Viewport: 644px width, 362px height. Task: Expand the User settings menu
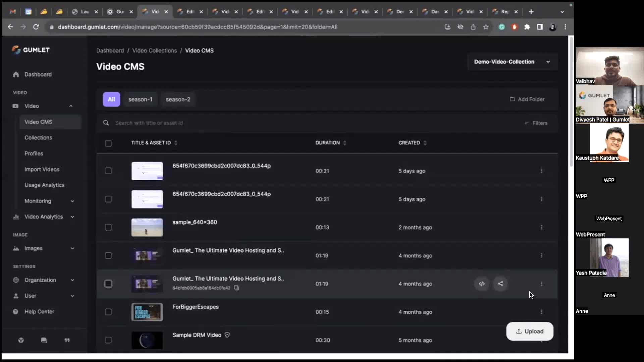point(72,296)
